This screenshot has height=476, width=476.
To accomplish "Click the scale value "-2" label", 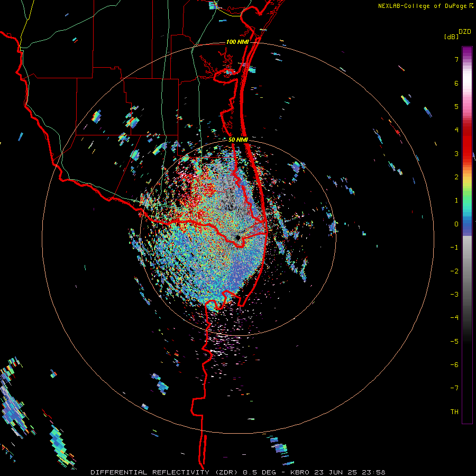I will [454, 271].
